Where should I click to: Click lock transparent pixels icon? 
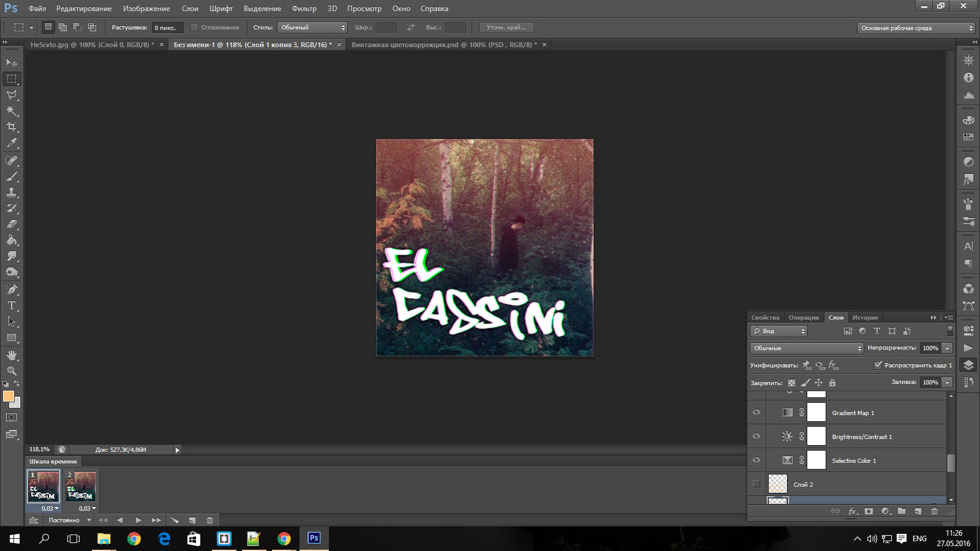[791, 383]
